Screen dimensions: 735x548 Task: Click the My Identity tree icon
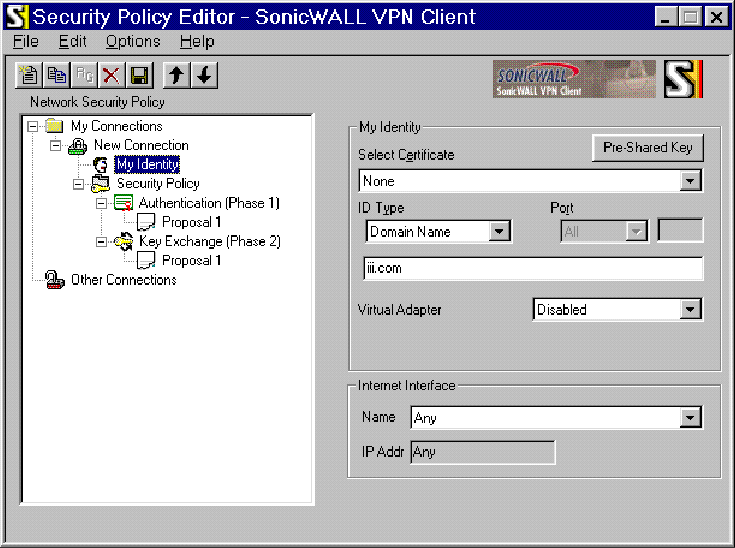(x=100, y=165)
